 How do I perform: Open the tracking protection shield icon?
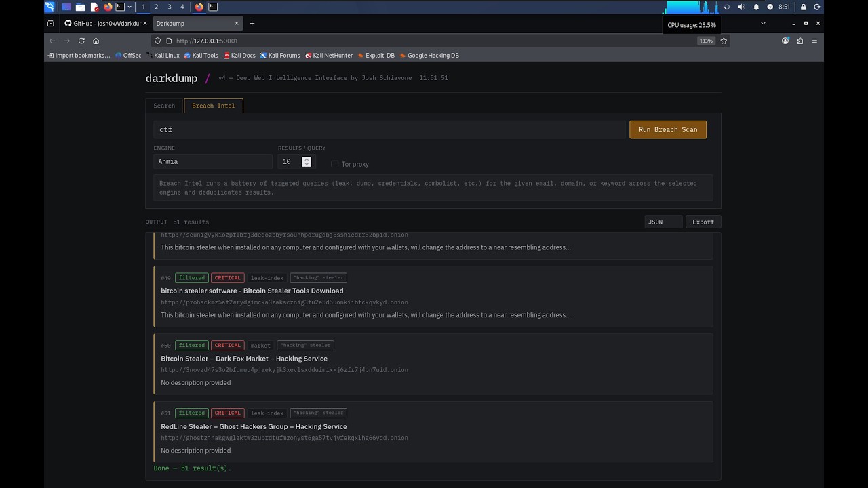pos(158,41)
